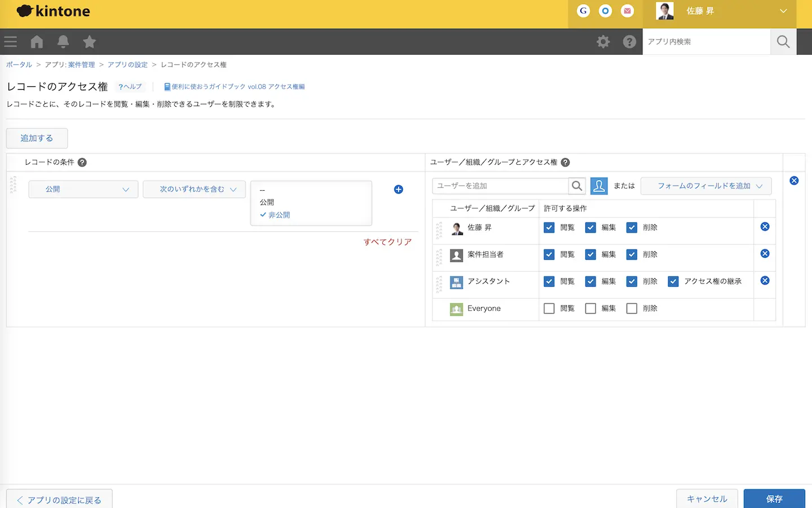Open フォームのフィールドを追加 dropdown
Viewport: 812px width, 508px height.
pyautogui.click(x=706, y=186)
